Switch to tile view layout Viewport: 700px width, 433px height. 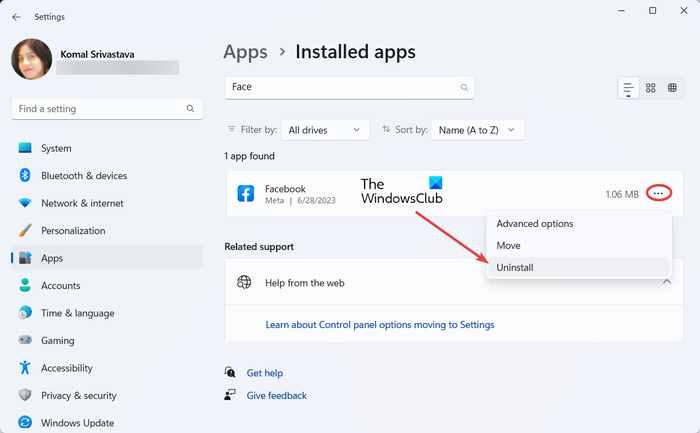click(x=673, y=88)
